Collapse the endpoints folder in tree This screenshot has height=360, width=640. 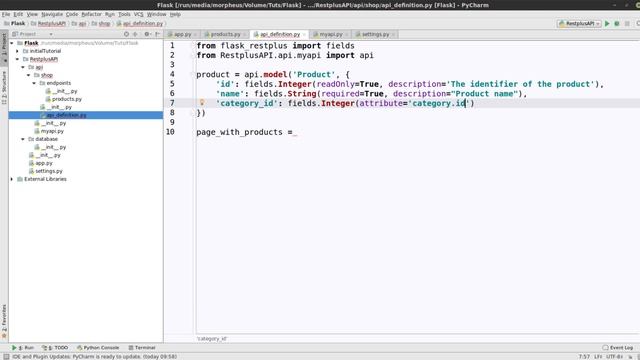pos(34,83)
